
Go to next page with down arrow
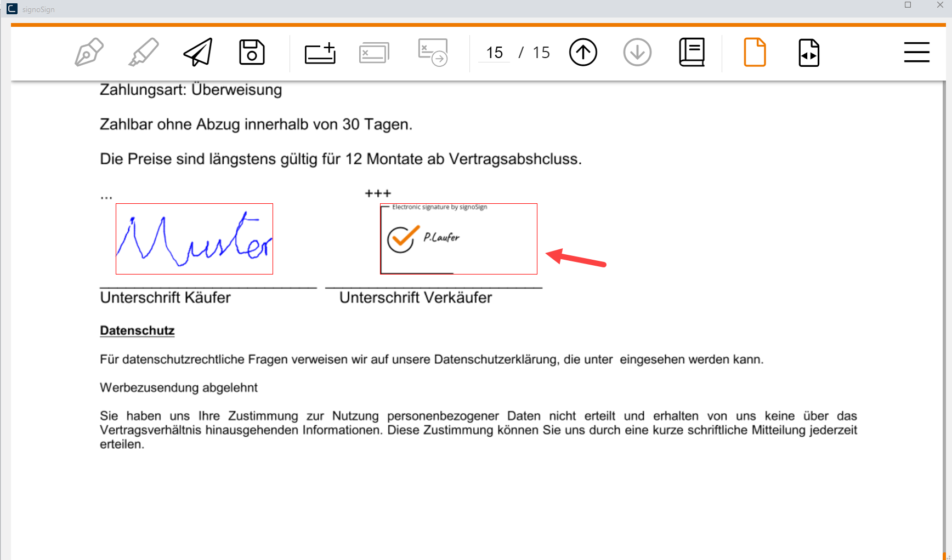(637, 53)
